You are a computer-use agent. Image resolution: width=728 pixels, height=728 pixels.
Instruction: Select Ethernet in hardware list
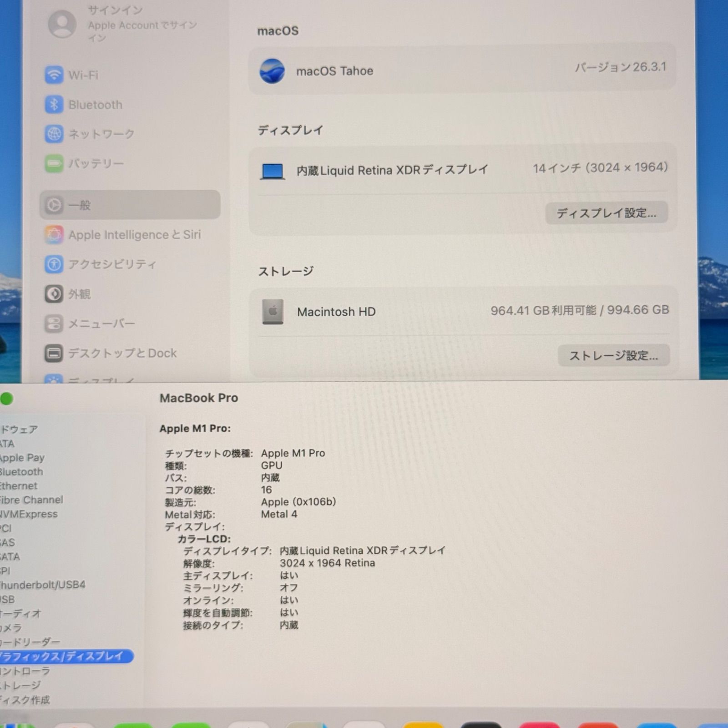[x=19, y=486]
